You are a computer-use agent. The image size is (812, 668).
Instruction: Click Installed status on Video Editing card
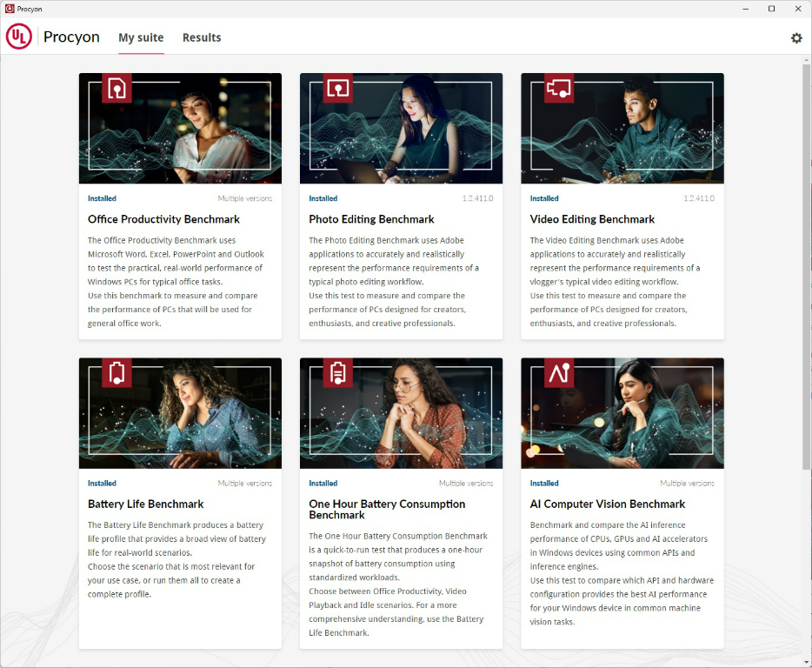[544, 198]
